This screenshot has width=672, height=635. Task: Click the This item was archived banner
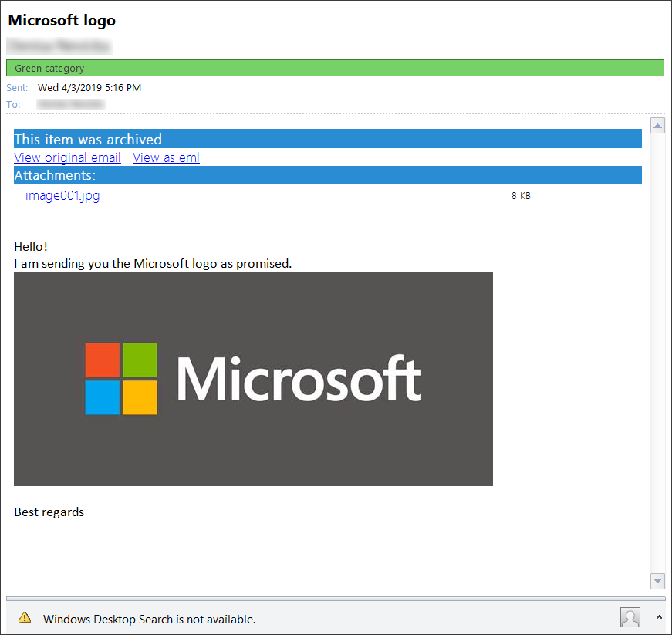coord(327,139)
